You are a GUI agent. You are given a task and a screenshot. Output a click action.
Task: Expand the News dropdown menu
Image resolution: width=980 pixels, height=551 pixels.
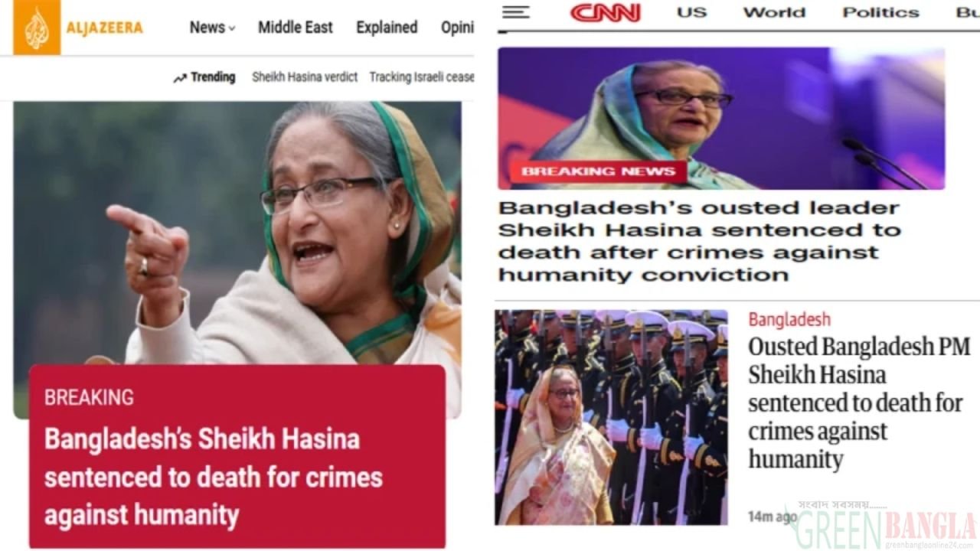tap(212, 28)
